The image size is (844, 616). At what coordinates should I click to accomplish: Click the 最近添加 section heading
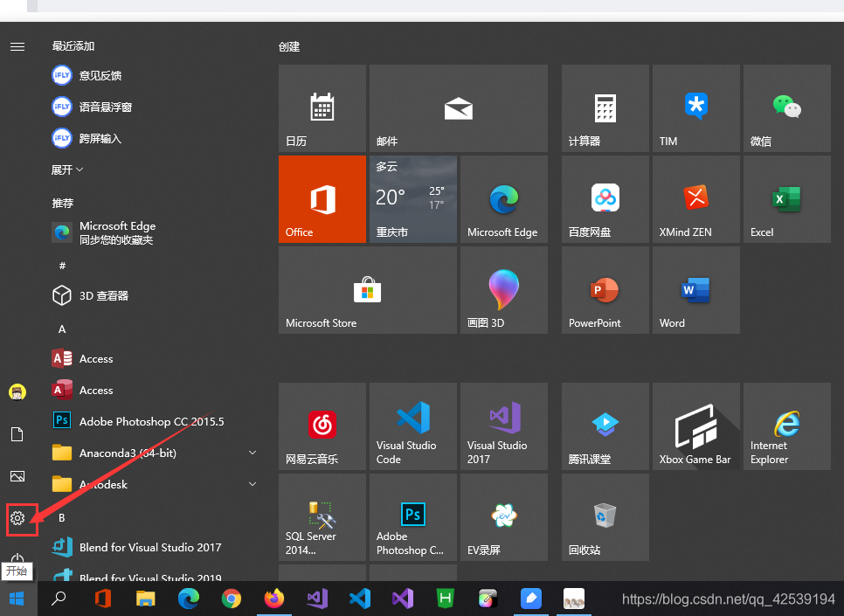pos(73,46)
